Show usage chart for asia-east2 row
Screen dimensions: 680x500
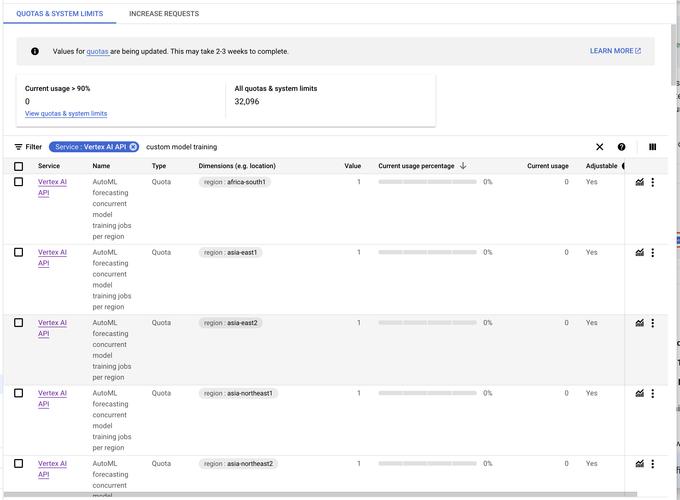(639, 323)
